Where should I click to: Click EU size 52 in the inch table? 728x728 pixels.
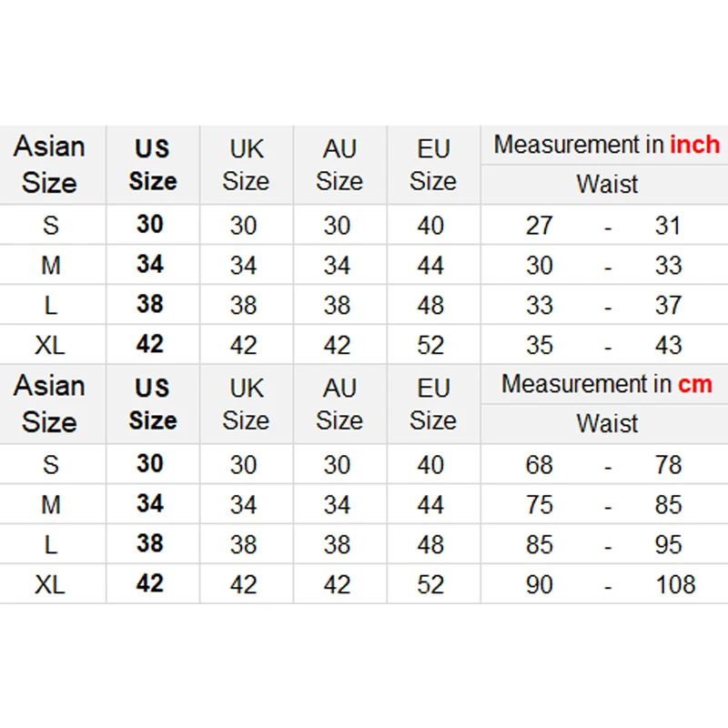click(x=430, y=345)
